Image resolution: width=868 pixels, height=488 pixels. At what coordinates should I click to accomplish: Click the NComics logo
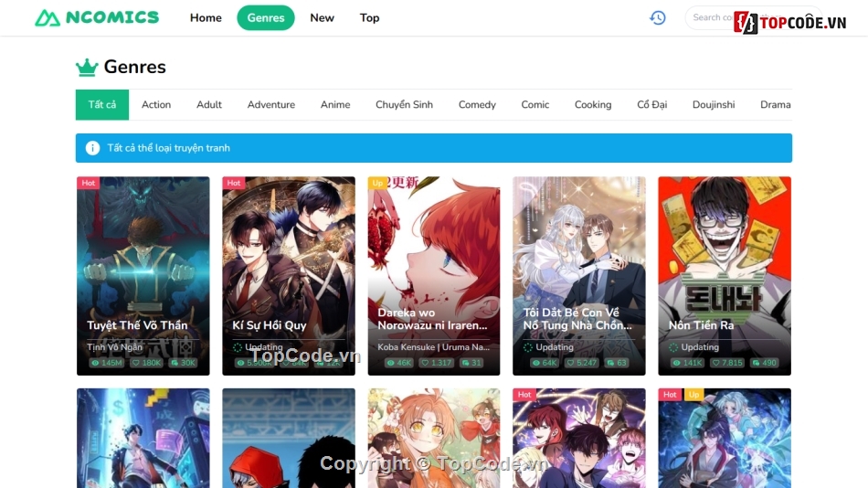pyautogui.click(x=97, y=17)
